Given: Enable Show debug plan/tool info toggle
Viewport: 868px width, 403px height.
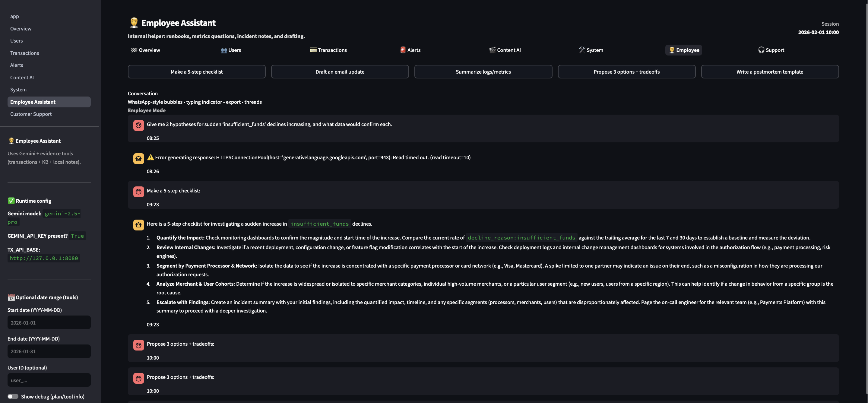Looking at the screenshot, I should pos(13,396).
